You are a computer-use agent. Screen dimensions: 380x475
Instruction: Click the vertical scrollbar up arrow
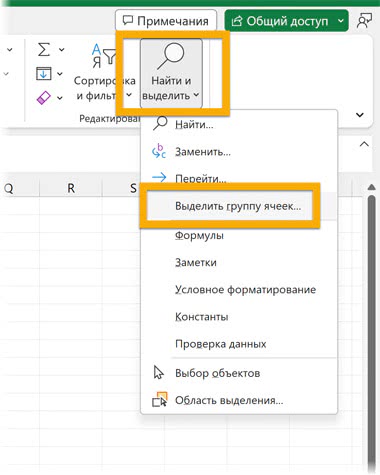point(371,188)
